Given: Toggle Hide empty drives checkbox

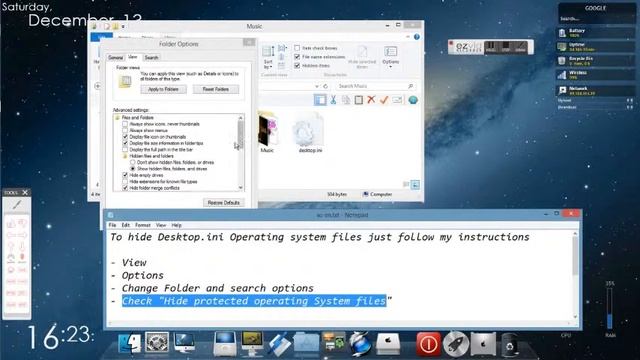Looking at the screenshot, I should coord(125,175).
